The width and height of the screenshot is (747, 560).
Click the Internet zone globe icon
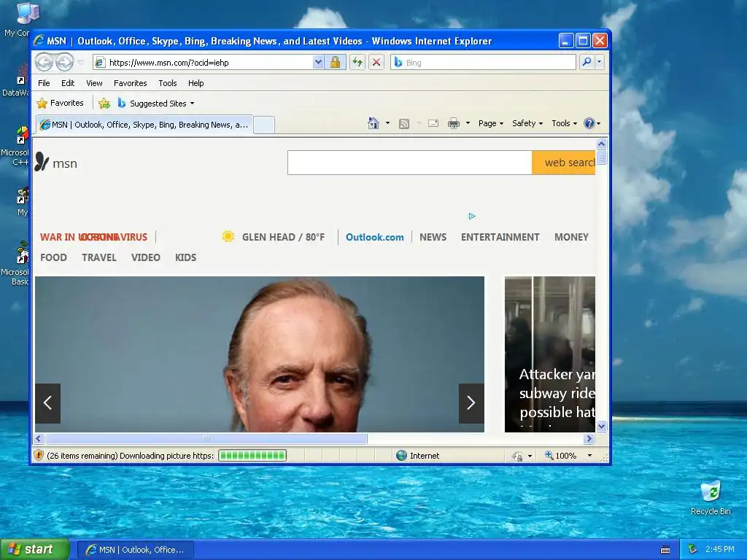402,456
